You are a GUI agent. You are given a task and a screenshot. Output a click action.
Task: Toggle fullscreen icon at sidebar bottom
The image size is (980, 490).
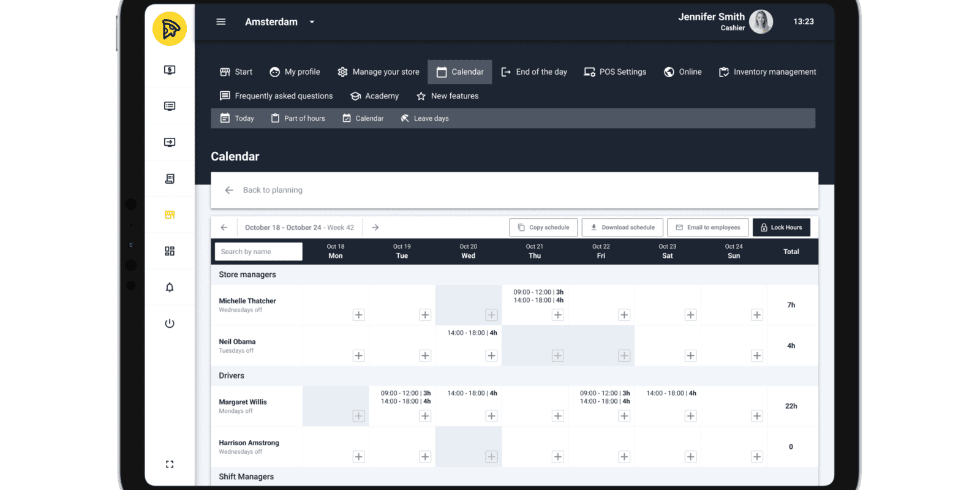tap(170, 464)
